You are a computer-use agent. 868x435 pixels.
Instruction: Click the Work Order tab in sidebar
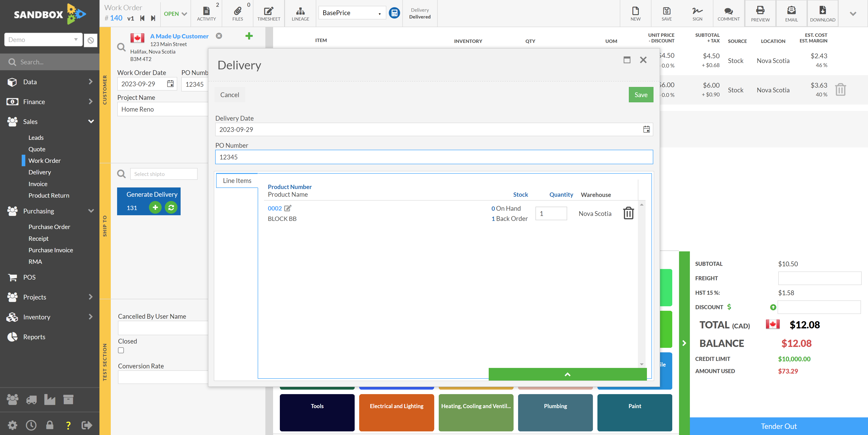[x=44, y=160]
